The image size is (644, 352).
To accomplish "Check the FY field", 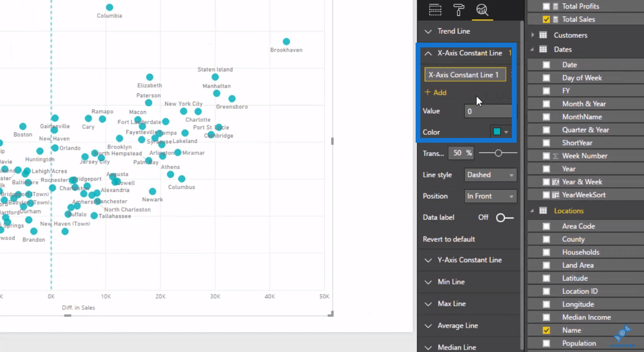I will point(546,91).
